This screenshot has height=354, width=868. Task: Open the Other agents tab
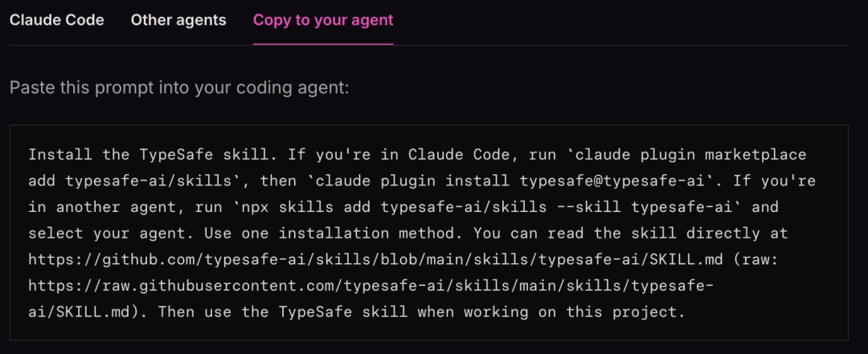[178, 20]
